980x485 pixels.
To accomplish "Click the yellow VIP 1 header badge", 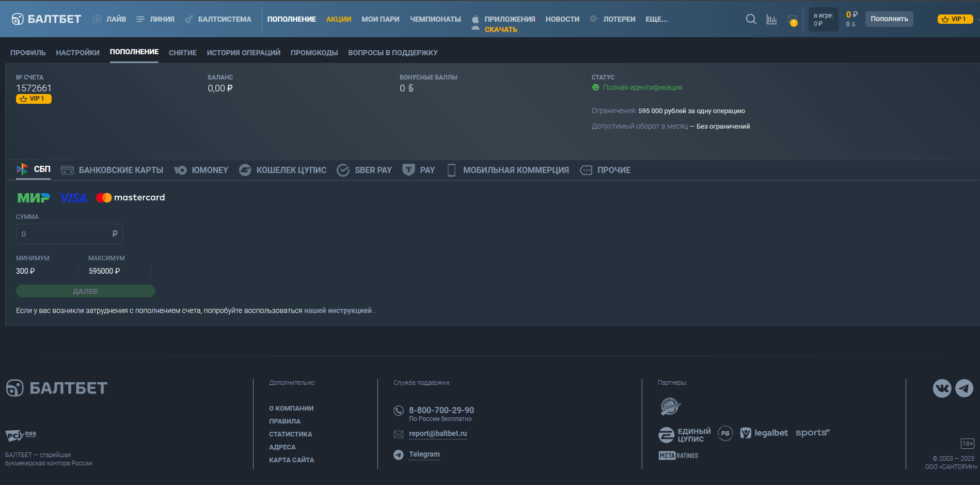I will pos(955,19).
